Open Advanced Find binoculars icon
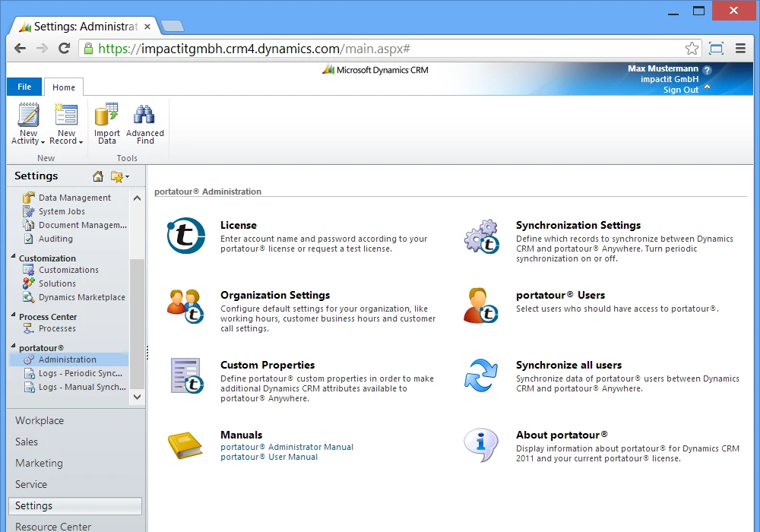This screenshot has height=532, width=760. 144,114
